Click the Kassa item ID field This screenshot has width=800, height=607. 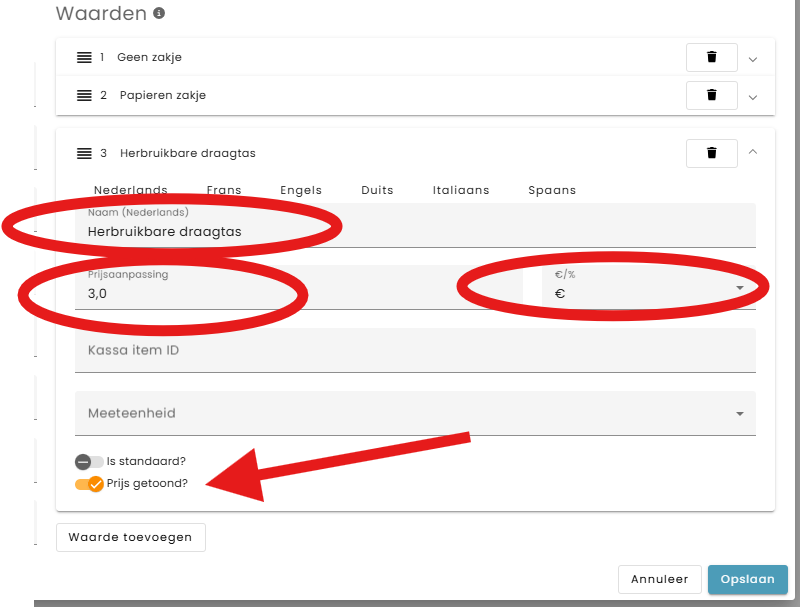(x=415, y=351)
